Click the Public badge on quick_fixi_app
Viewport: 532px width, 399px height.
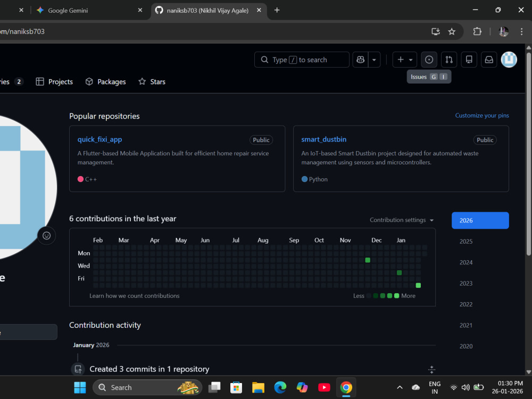click(261, 140)
